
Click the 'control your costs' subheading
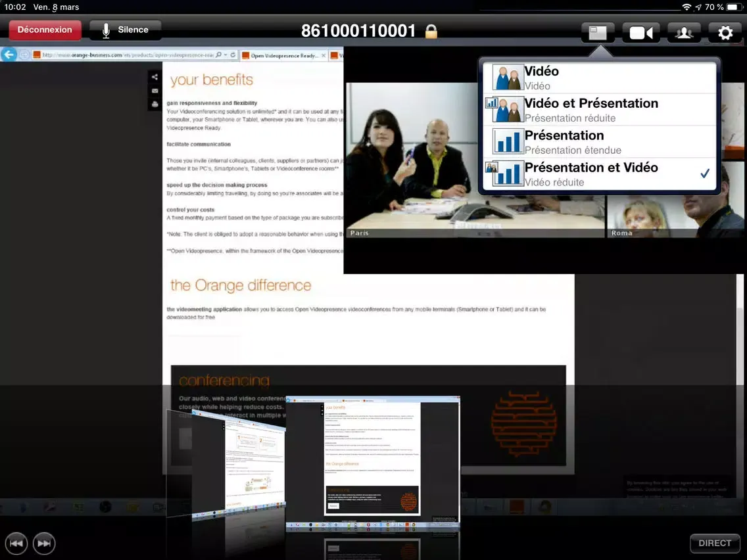point(191,210)
